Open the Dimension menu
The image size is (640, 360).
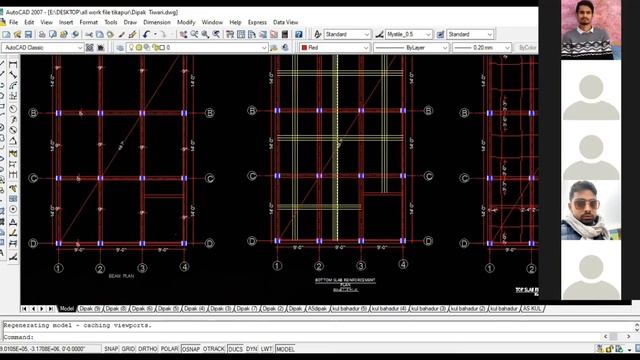coord(157,22)
